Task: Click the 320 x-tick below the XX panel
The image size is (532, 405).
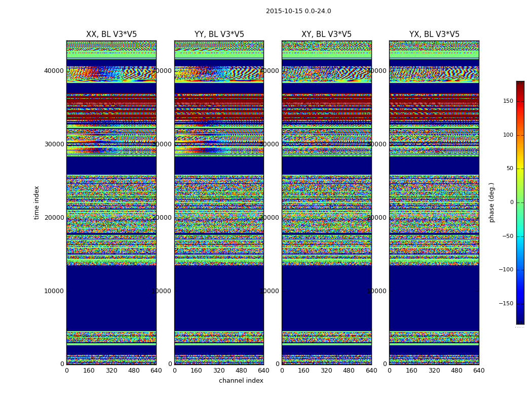Action: point(111,371)
